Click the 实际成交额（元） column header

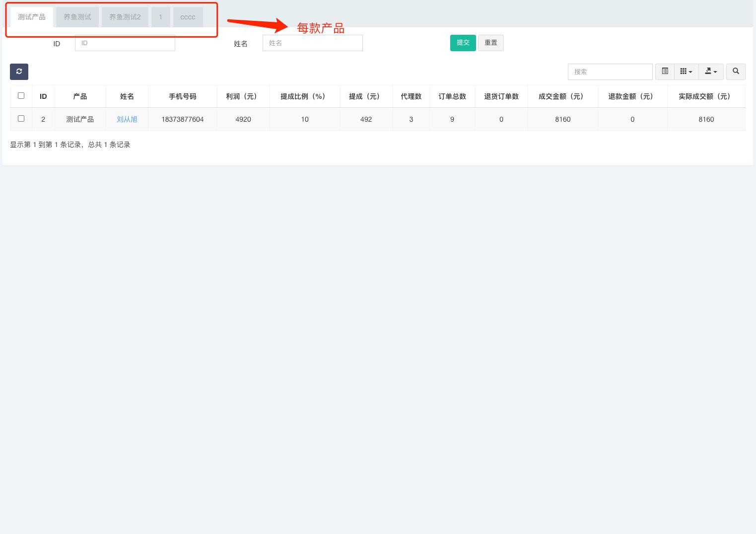[x=706, y=96]
